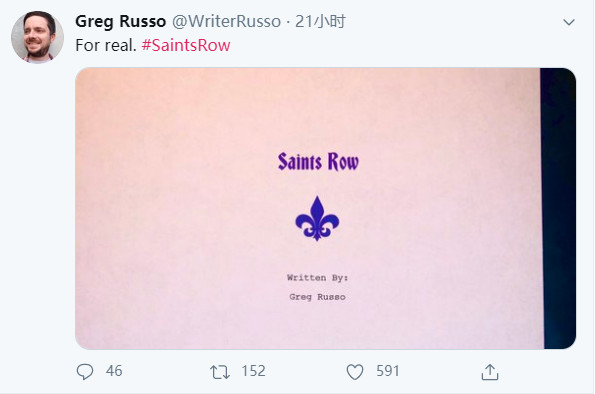The width and height of the screenshot is (595, 394).
Task: Open the Saints Row script photo
Action: pos(326,208)
